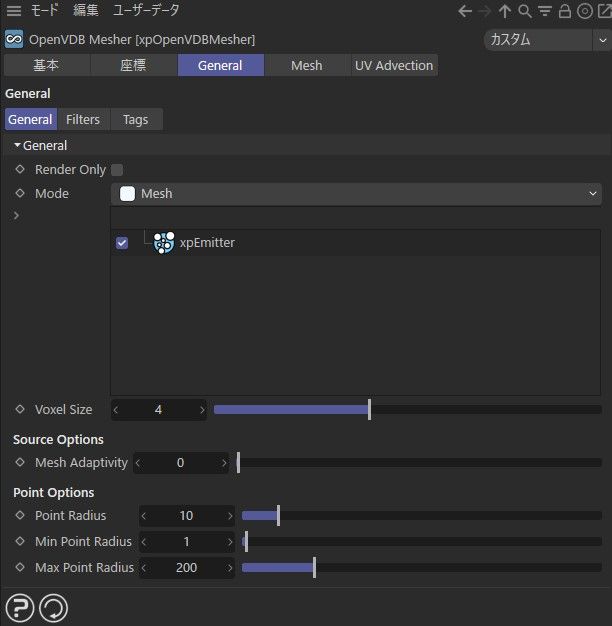Go back with the left arrow icon

(x=465, y=11)
